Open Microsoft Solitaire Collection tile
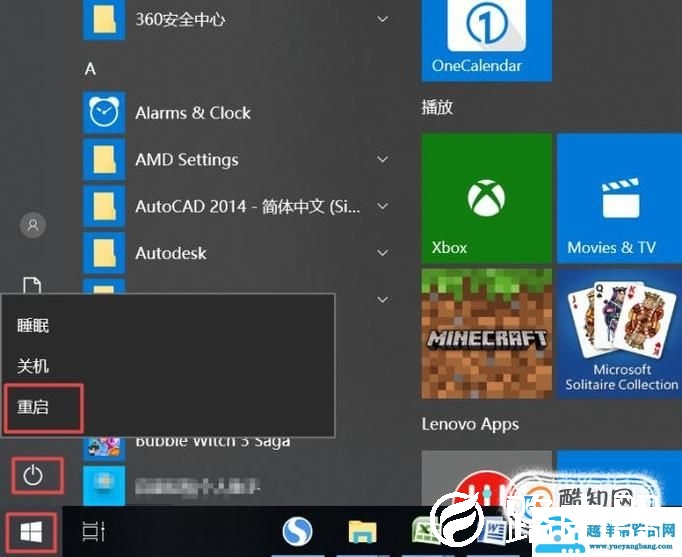The image size is (682, 557). point(619,334)
